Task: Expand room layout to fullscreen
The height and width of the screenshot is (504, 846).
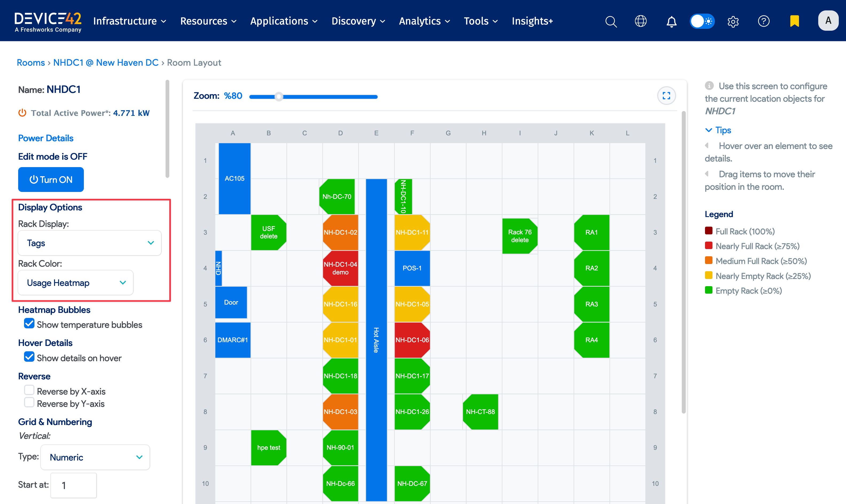Action: (x=666, y=96)
